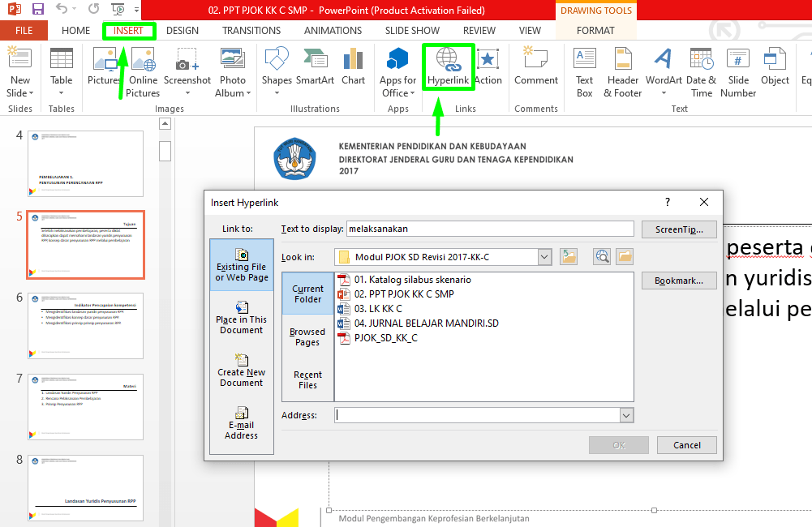Viewport: 812px width, 527px height.
Task: Switch to the DESIGN ribbon tab
Action: click(x=182, y=30)
